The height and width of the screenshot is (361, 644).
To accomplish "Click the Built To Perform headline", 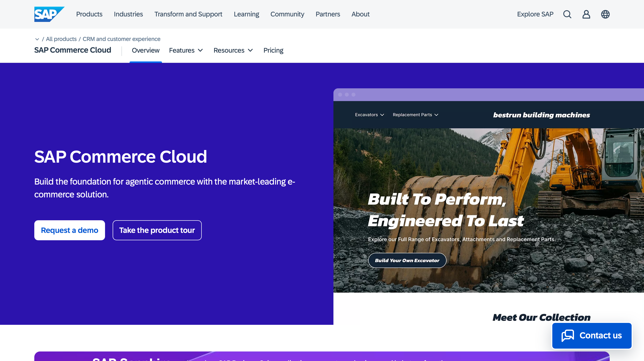I will 446,210.
